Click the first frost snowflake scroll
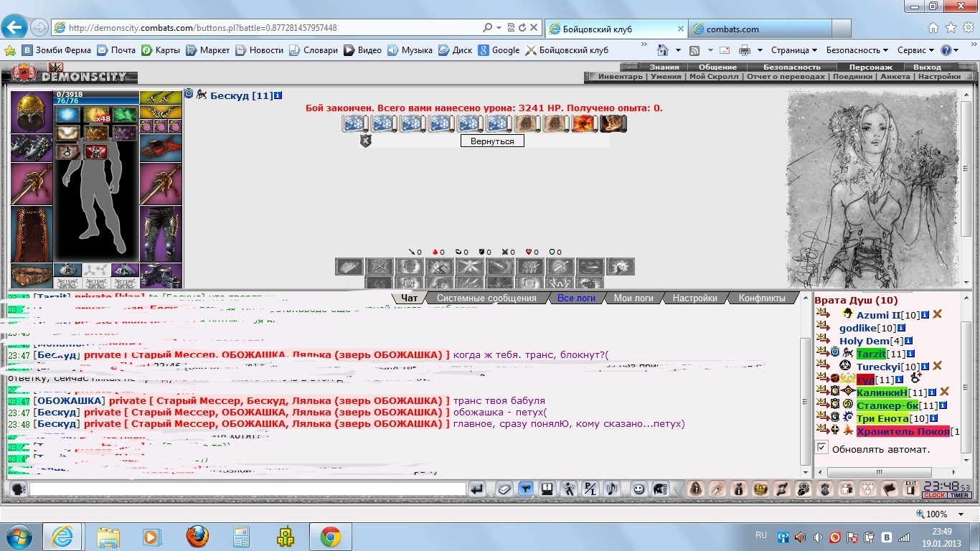 pos(355,123)
